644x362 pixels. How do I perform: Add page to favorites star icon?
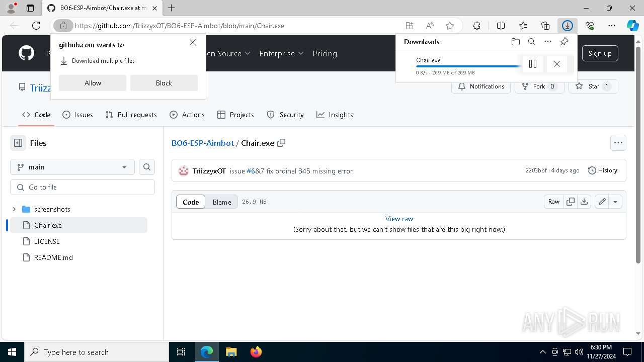click(450, 26)
